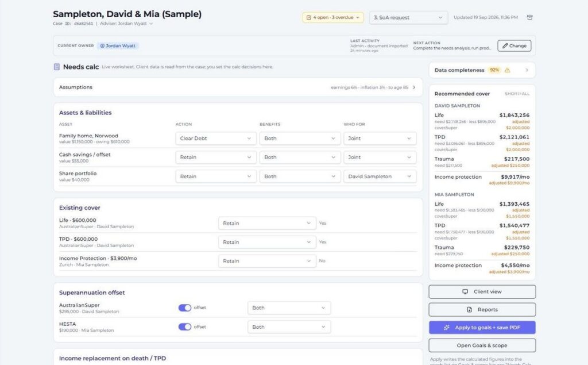
Task: Open the Life $600,000 existing cover dropdown
Action: (267, 224)
